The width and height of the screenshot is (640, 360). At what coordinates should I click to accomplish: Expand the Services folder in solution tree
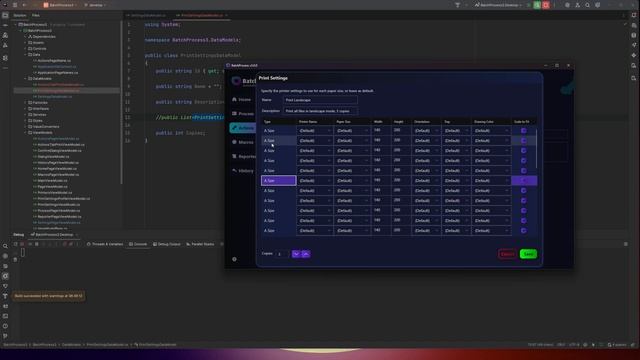(x=25, y=115)
